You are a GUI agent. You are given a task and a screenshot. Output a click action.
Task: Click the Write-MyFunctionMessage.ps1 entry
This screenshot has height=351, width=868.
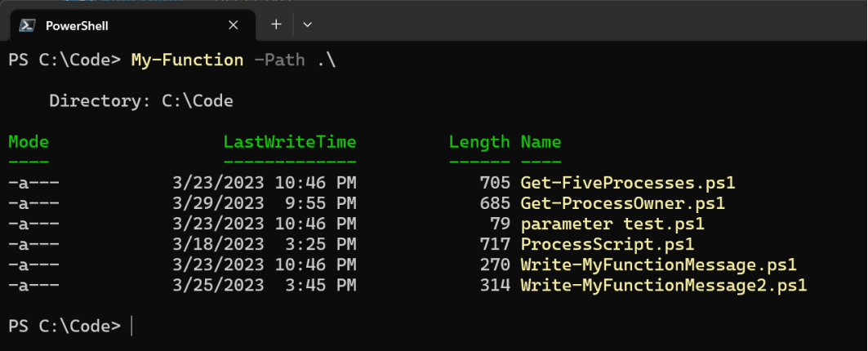click(x=659, y=264)
